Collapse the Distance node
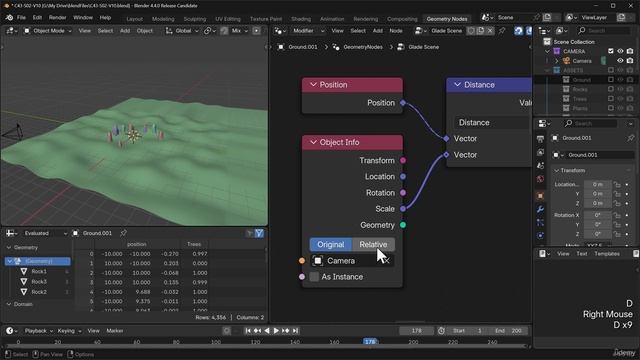This screenshot has width=640, height=360. (x=457, y=84)
